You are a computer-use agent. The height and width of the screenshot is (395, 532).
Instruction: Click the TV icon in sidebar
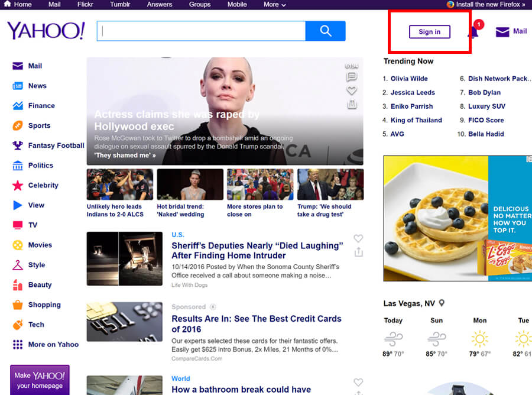tap(18, 225)
